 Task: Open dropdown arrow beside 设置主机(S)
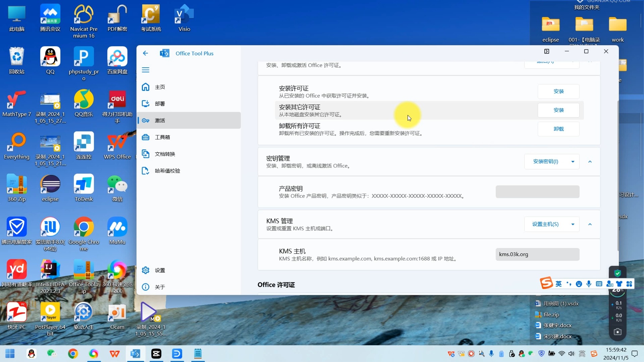coord(573,224)
